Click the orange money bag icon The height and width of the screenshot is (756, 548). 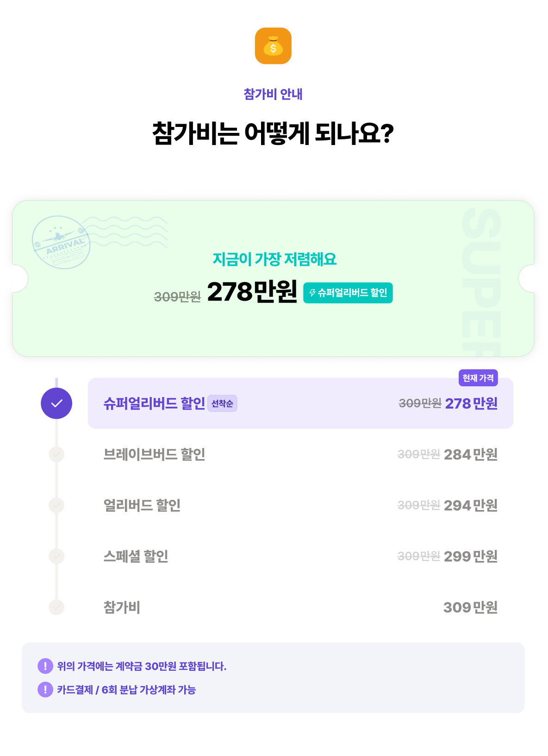273,46
